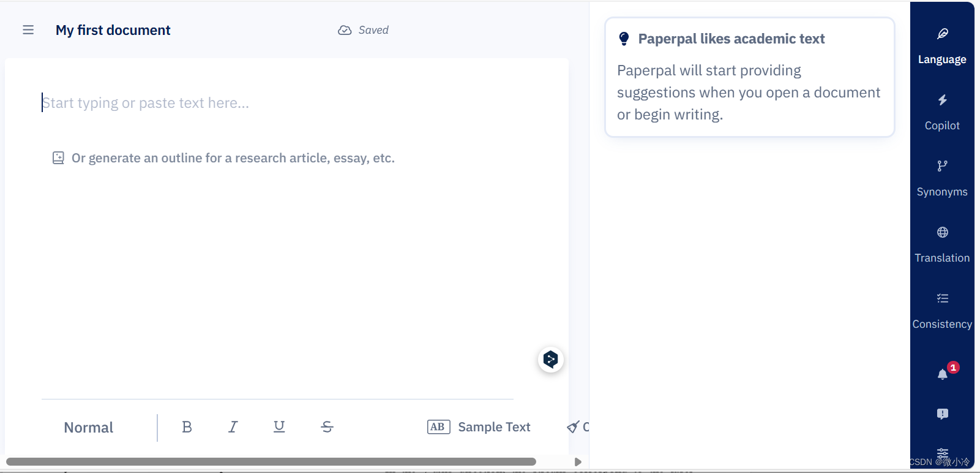Click the cloud Saved status icon
This screenshot has height=473, width=980.
point(345,30)
